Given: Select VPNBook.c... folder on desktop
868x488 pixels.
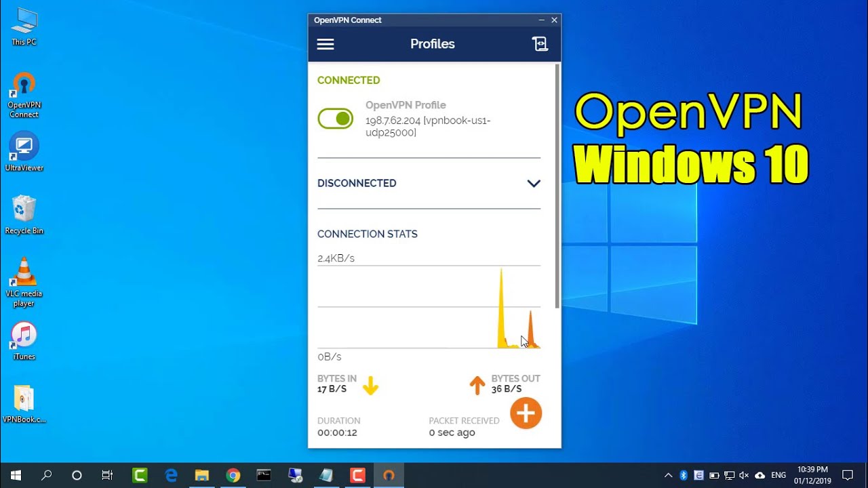Looking at the screenshot, I should click(x=24, y=404).
